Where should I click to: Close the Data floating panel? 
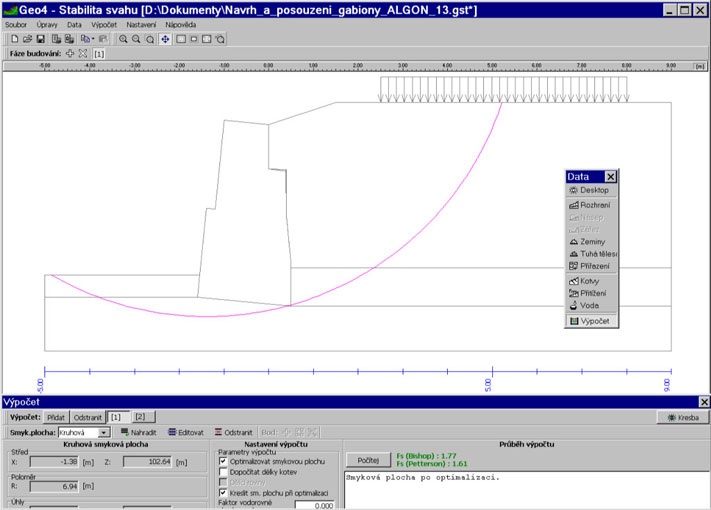(611, 177)
